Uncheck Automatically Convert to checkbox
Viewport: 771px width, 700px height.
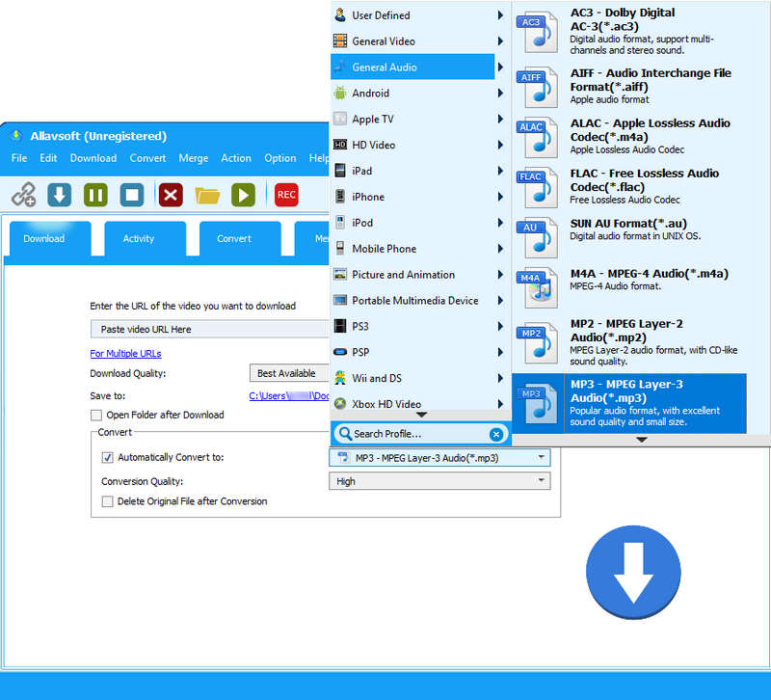108,457
